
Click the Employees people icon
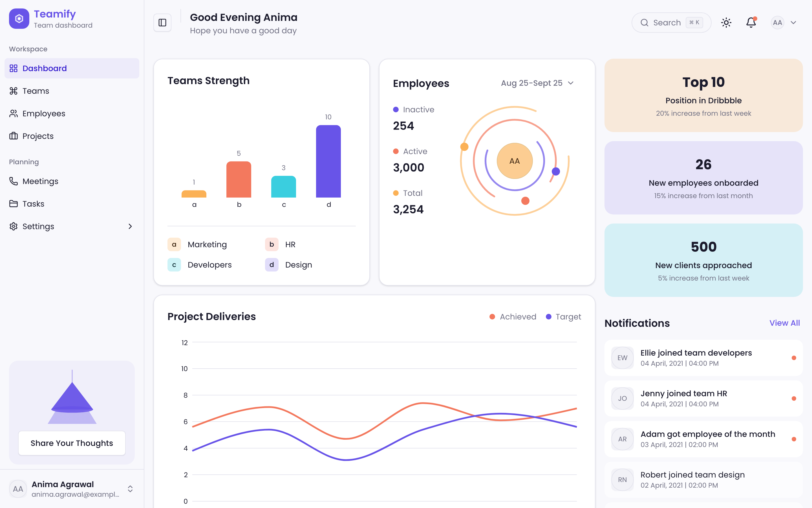tap(14, 113)
